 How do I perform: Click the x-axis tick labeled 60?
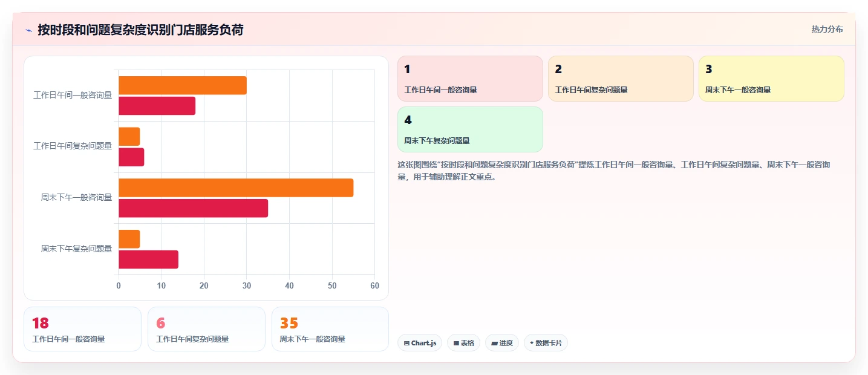click(x=374, y=285)
